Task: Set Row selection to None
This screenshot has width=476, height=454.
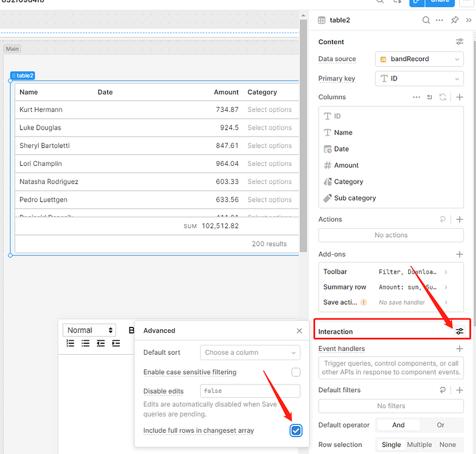Action: click(448, 444)
